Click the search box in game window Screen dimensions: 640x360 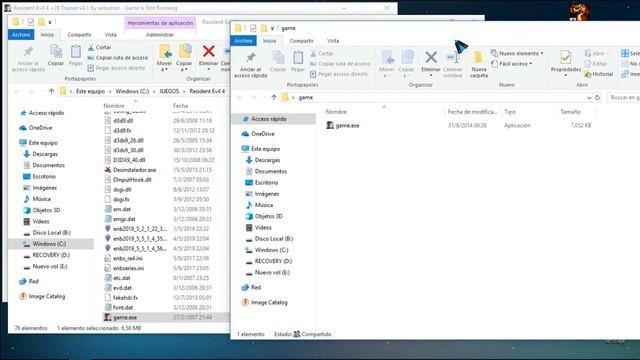(624, 98)
